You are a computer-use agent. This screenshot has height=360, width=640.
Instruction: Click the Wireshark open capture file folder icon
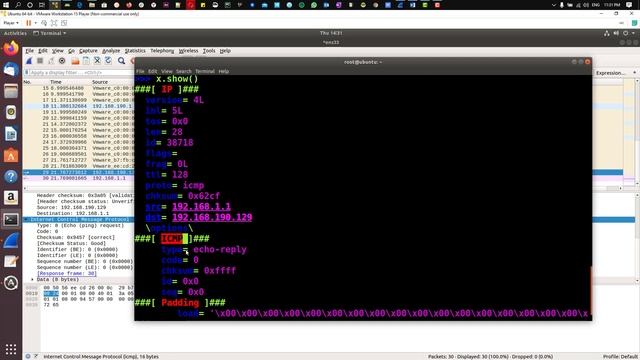click(x=75, y=61)
